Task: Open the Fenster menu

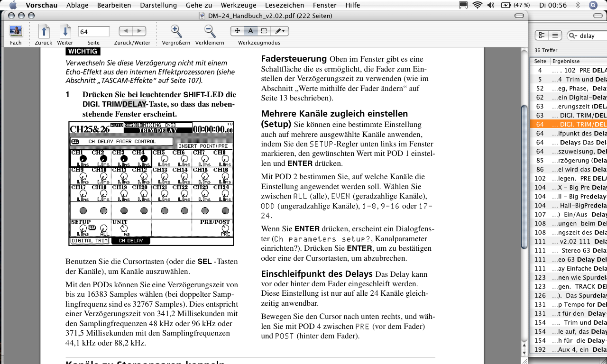Action: pos(324,5)
